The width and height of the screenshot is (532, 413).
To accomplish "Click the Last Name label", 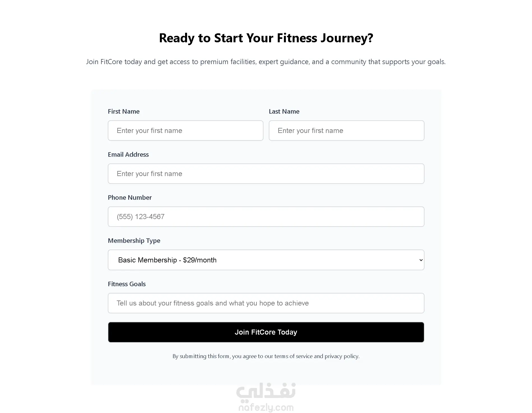I will coord(284,111).
